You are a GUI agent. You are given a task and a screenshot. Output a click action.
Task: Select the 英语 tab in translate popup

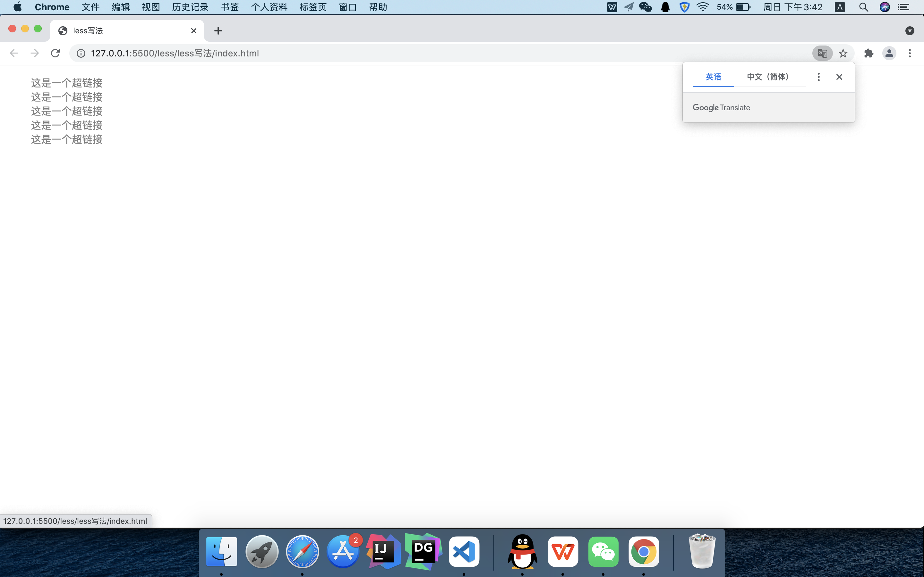(x=713, y=77)
